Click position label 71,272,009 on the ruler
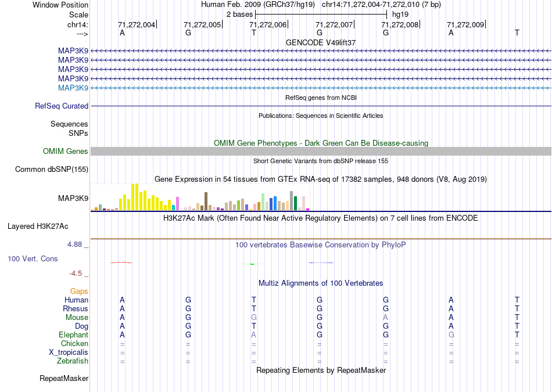Screen dimensions: 552x392 pyautogui.click(x=465, y=24)
